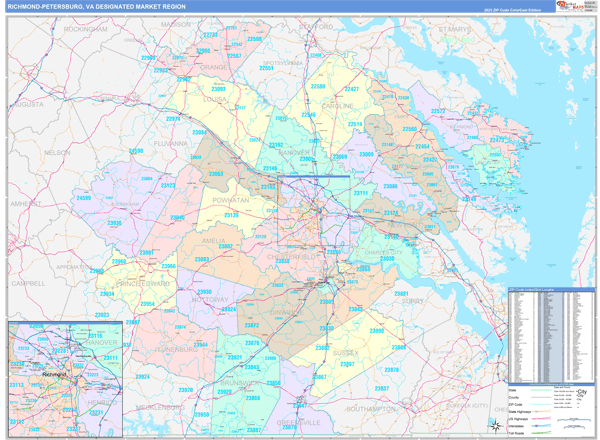This screenshot has height=440, width=600.
Task: Click ZIP code 23872 on the map
Action: click(x=252, y=326)
